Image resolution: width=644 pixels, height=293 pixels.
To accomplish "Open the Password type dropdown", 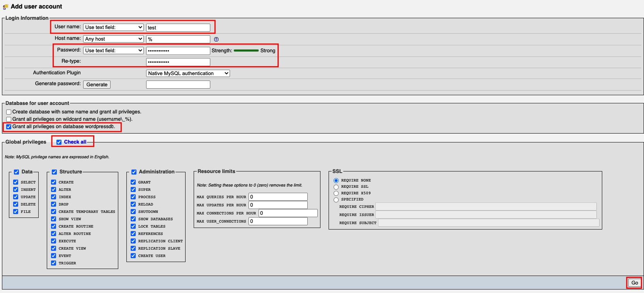I will pyautogui.click(x=114, y=51).
